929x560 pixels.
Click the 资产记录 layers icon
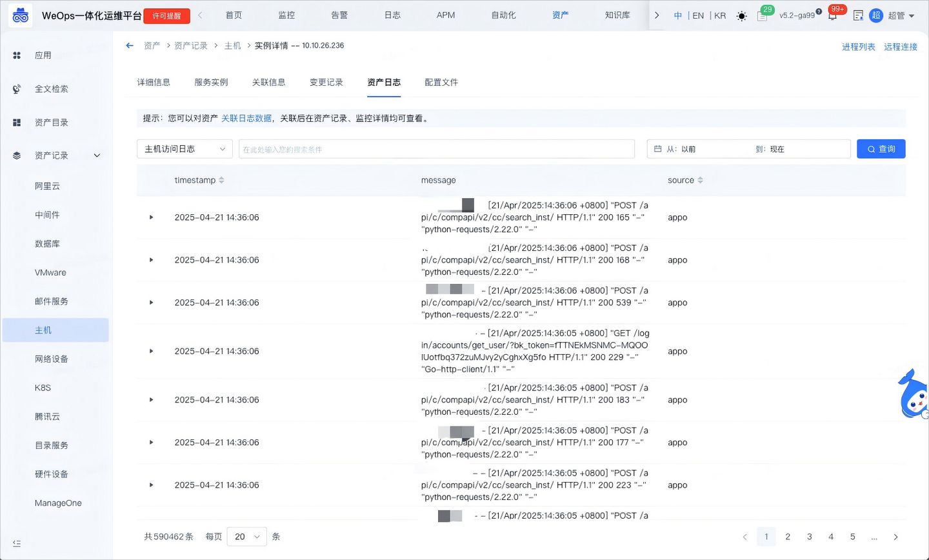click(x=15, y=155)
